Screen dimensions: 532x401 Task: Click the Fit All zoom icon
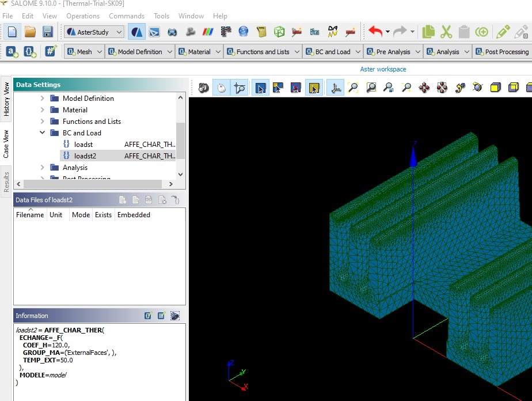(353, 88)
